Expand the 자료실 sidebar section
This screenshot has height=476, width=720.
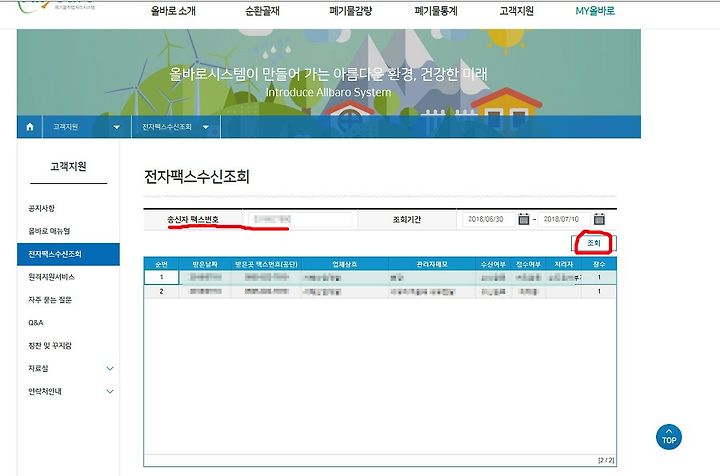coord(110,368)
